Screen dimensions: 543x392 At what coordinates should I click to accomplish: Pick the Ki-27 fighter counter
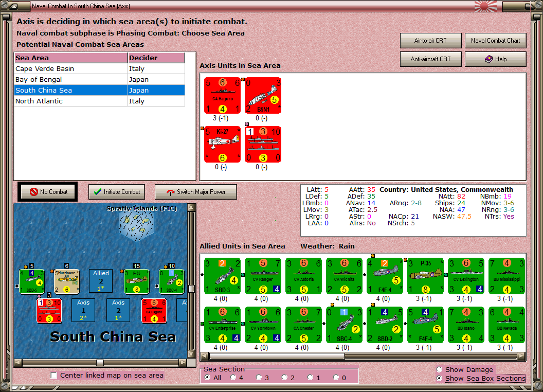222,144
